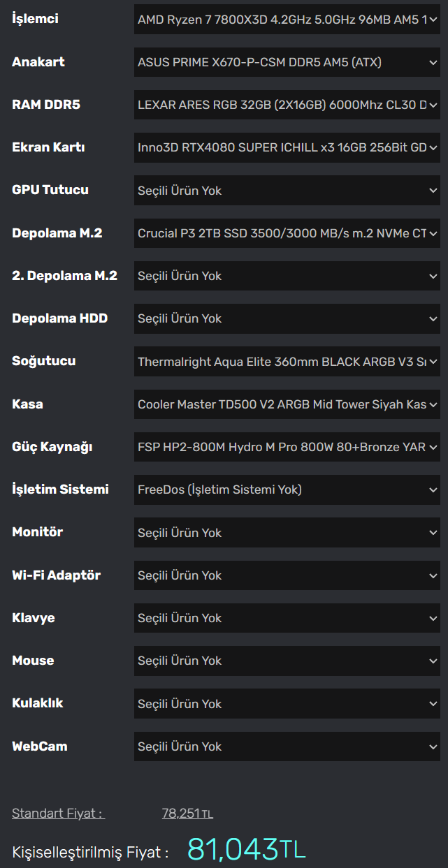Pick a 2. Depolama M.2 drive
This screenshot has height=868, width=448.
(x=287, y=276)
